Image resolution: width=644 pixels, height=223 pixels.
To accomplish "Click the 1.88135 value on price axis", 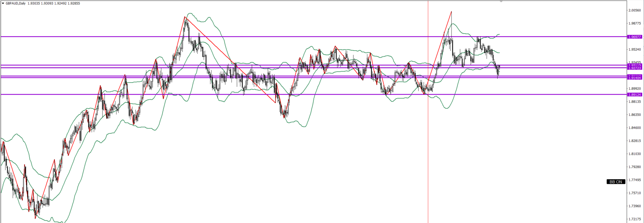I will click(x=634, y=102).
